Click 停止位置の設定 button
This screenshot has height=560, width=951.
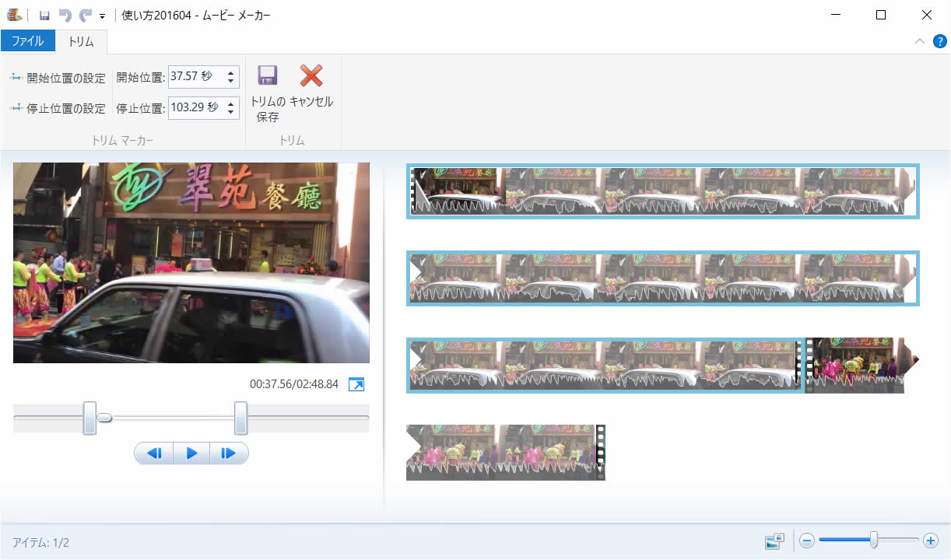coord(58,109)
